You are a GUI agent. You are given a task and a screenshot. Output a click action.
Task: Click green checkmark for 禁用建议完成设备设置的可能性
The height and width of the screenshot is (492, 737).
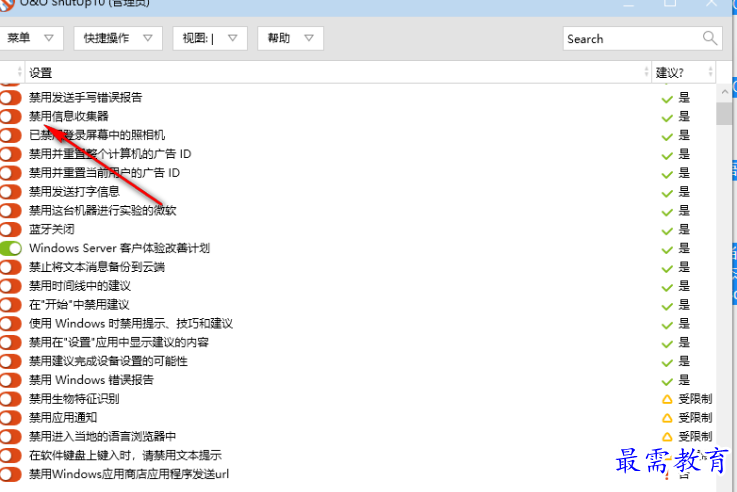tap(667, 362)
